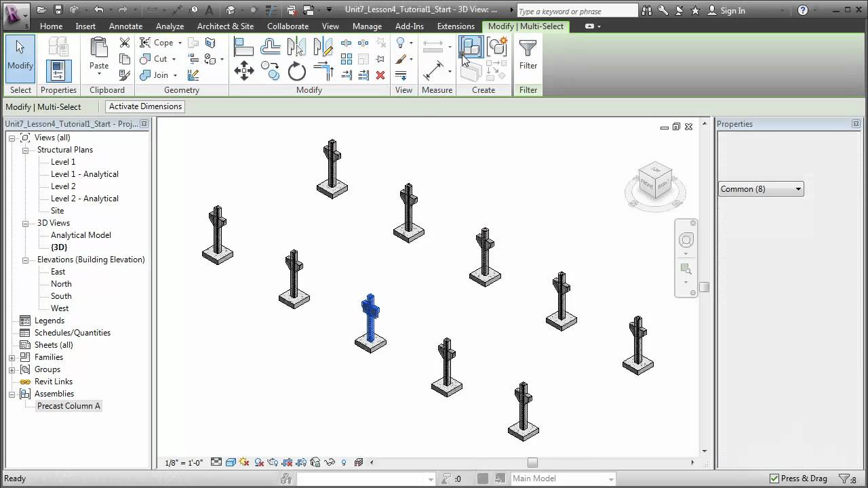The image size is (868, 488).
Task: Collapse the Elevations (Building Elevation) node
Action: pos(25,260)
